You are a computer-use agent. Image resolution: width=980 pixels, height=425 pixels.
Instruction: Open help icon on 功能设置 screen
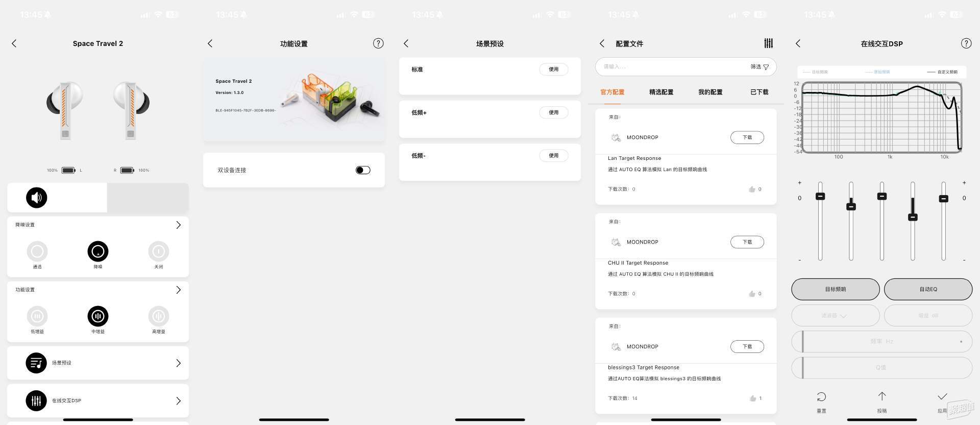[x=378, y=43]
